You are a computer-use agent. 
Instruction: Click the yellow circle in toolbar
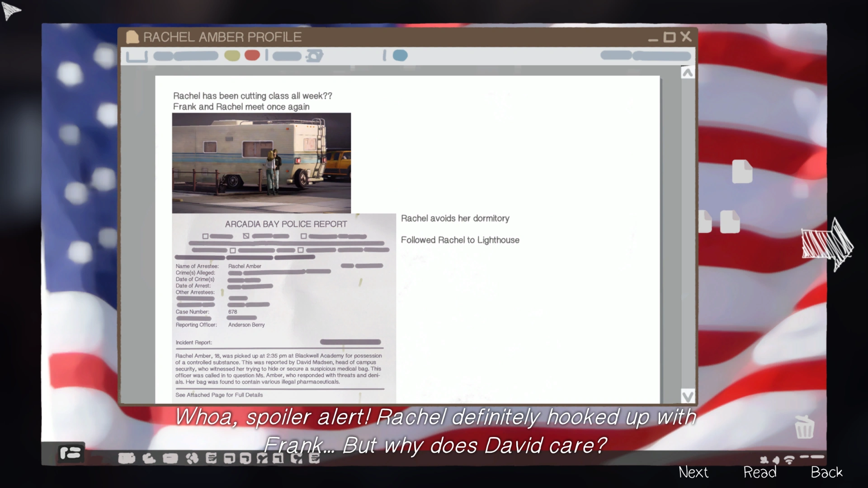232,56
